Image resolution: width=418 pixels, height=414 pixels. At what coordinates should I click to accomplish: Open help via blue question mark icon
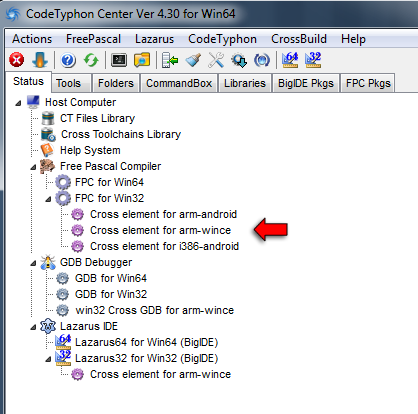click(x=68, y=60)
